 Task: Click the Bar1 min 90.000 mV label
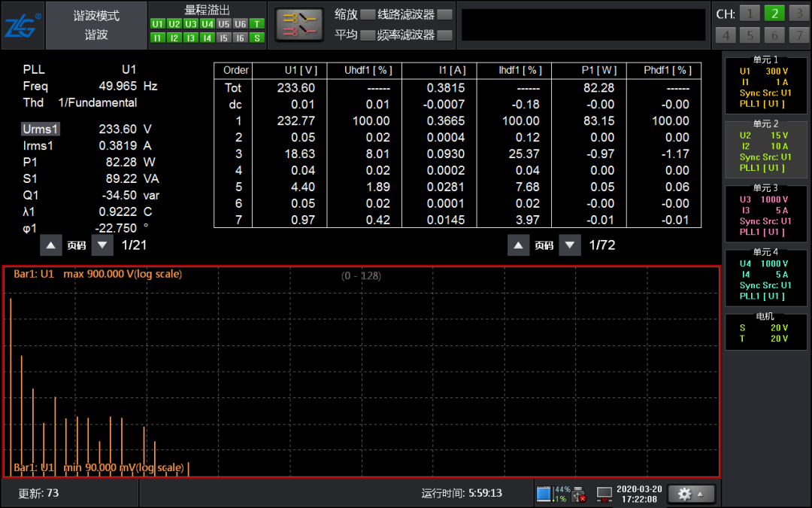pos(98,467)
